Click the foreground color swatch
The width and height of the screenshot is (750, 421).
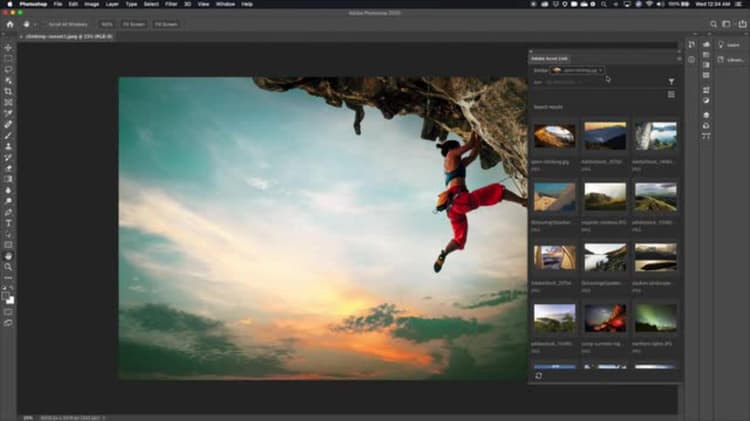tap(7, 295)
